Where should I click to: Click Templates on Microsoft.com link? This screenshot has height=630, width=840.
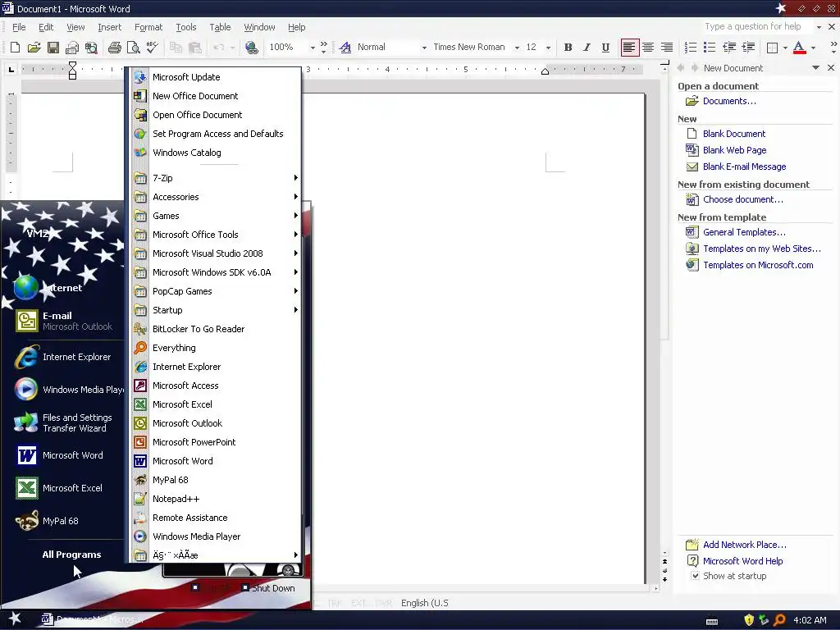tap(758, 265)
